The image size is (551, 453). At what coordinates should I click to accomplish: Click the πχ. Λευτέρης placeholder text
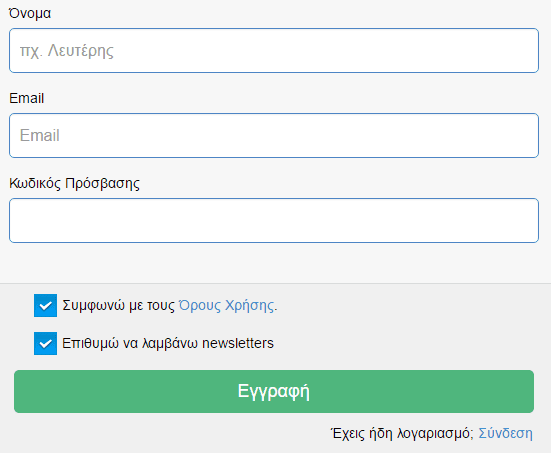click(67, 51)
